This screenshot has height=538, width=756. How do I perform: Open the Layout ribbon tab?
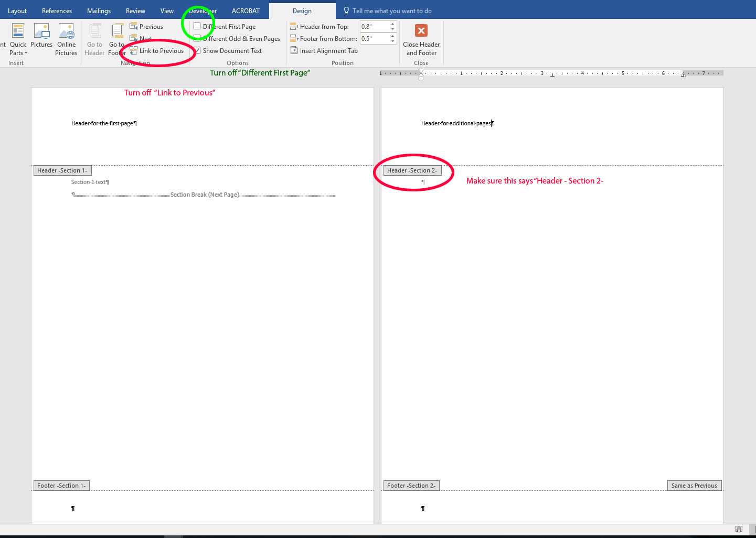[17, 10]
